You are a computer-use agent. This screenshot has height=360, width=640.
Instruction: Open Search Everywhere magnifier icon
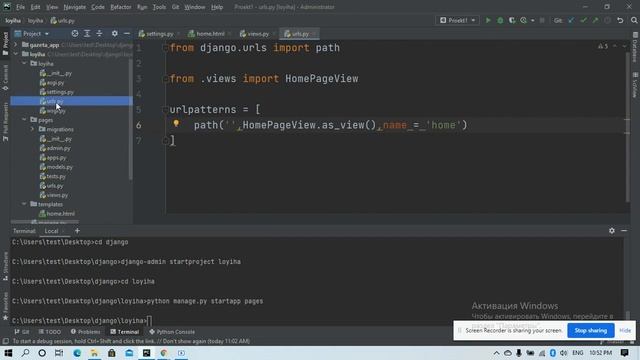click(634, 20)
